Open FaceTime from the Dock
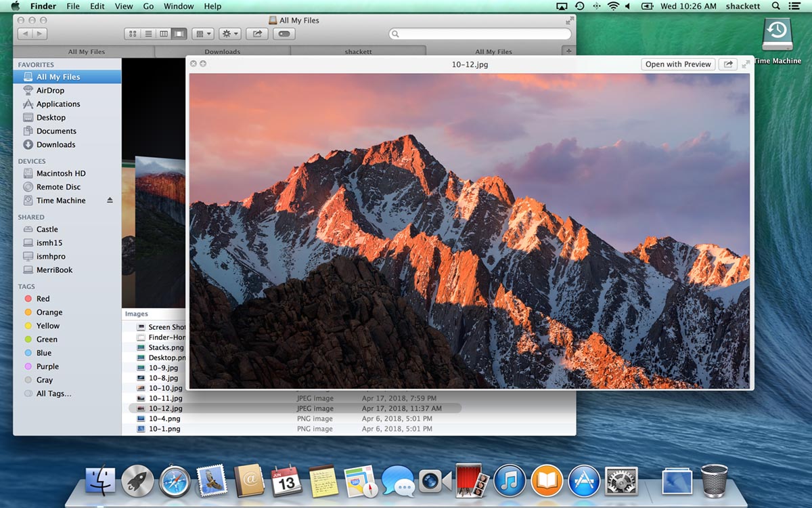 [435, 480]
